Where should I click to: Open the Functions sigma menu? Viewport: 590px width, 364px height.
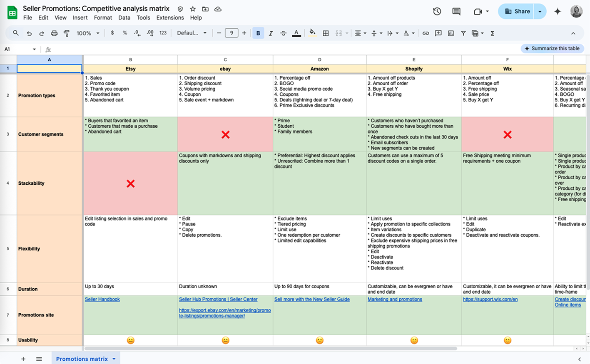492,33
